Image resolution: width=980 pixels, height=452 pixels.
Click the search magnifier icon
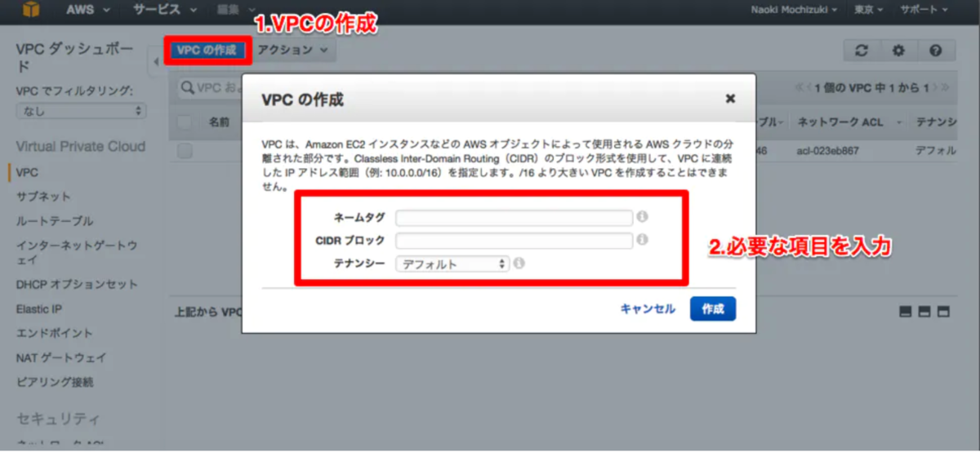[187, 87]
